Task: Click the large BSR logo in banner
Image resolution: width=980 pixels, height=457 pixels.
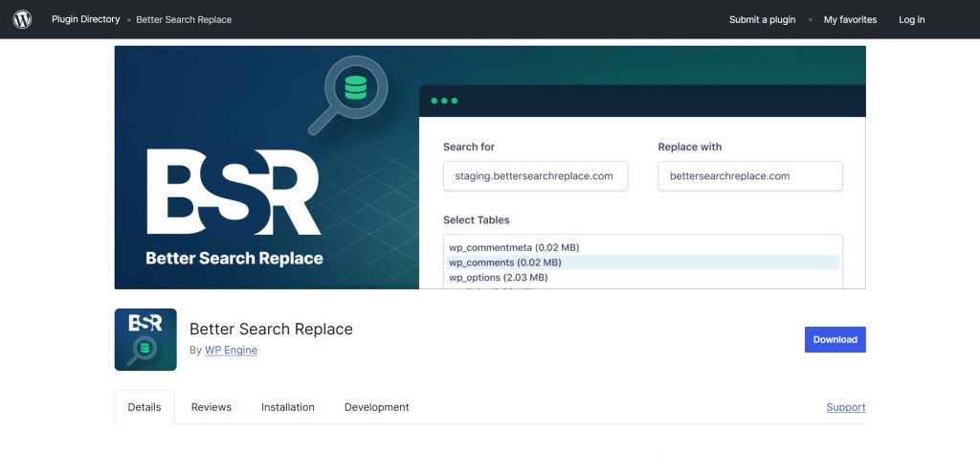Action: [x=233, y=192]
